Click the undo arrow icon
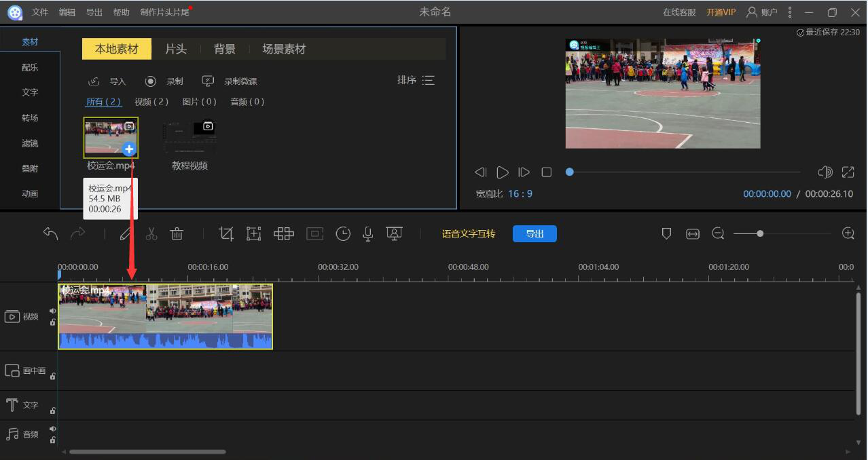The height and width of the screenshot is (460, 868). click(x=51, y=234)
